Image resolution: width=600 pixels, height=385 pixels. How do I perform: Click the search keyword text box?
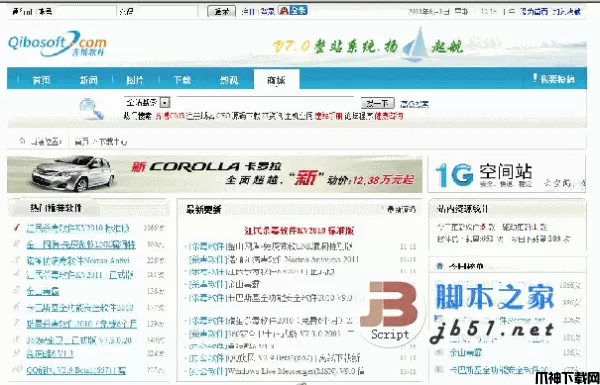tap(265, 103)
